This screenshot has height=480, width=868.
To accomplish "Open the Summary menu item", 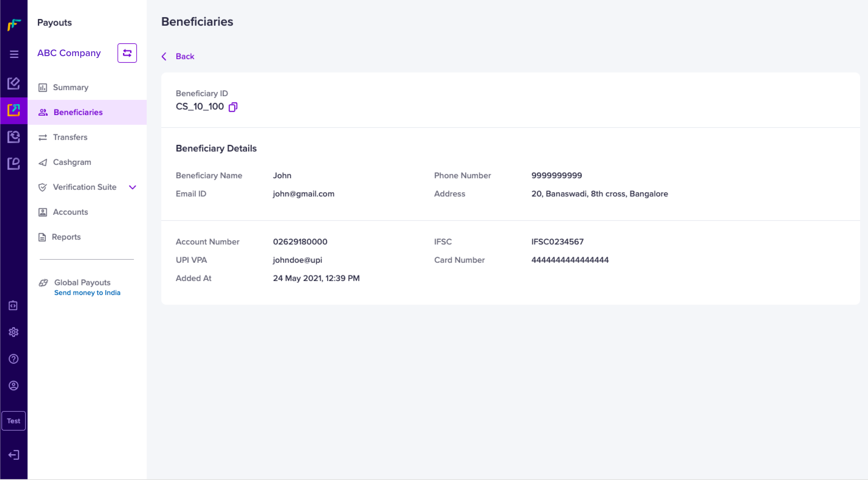I will click(70, 87).
